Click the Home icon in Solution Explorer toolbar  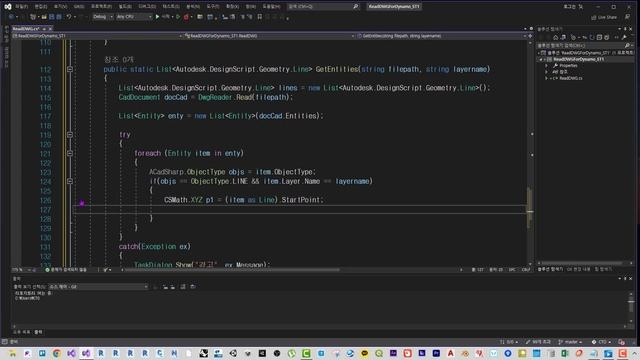tap(555, 38)
